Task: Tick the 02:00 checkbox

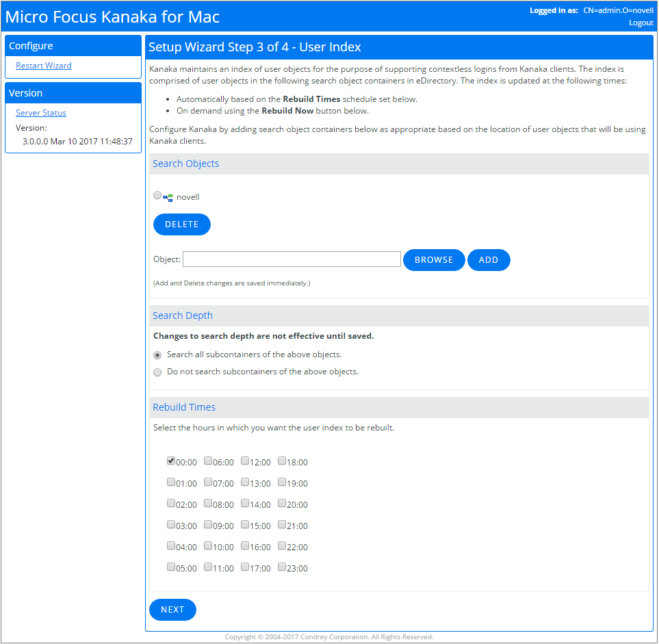Action: (x=170, y=503)
